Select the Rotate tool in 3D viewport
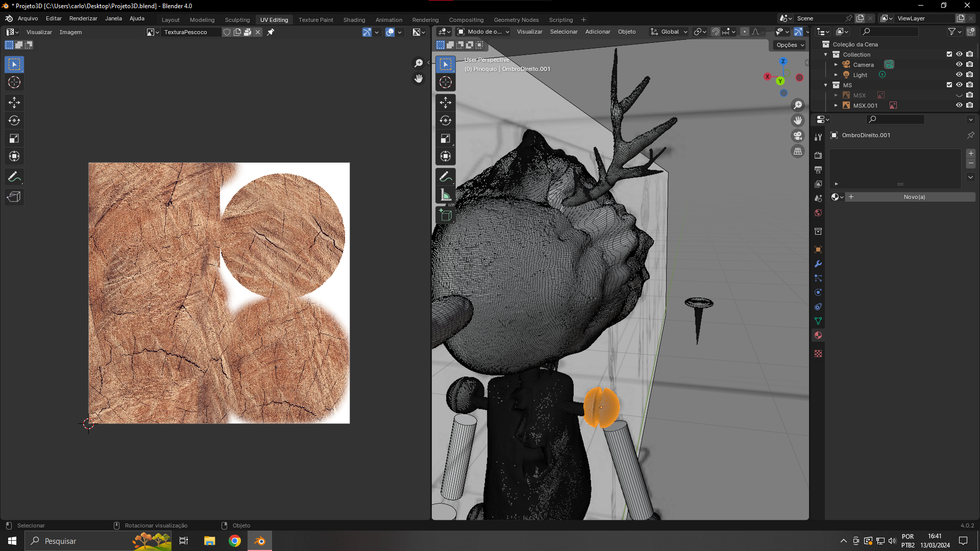 tap(445, 120)
